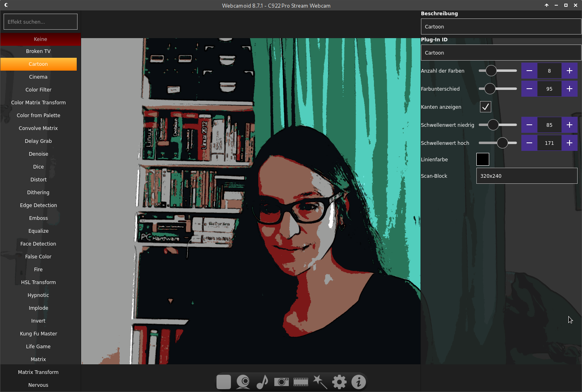The height and width of the screenshot is (392, 582).
Task: Take a photo with the camera icon
Action: (x=282, y=382)
